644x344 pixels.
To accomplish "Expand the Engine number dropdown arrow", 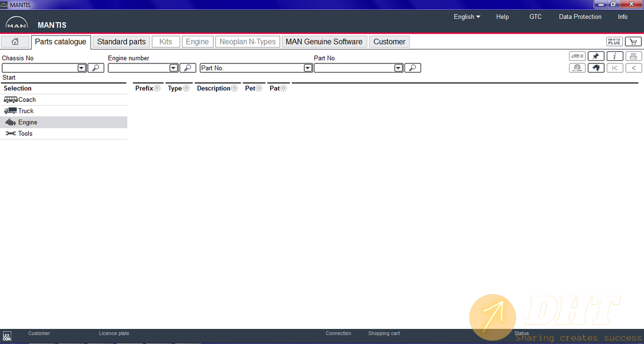I will (174, 68).
